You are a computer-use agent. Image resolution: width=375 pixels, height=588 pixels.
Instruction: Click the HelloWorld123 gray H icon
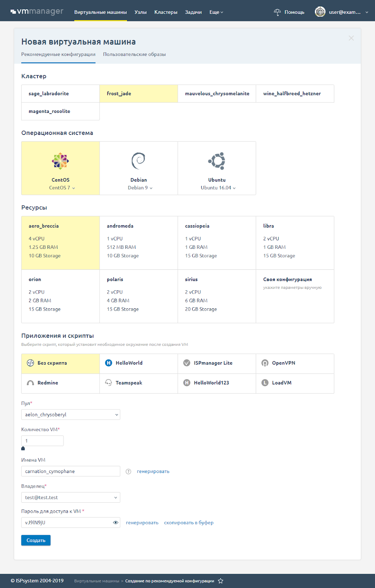click(187, 383)
